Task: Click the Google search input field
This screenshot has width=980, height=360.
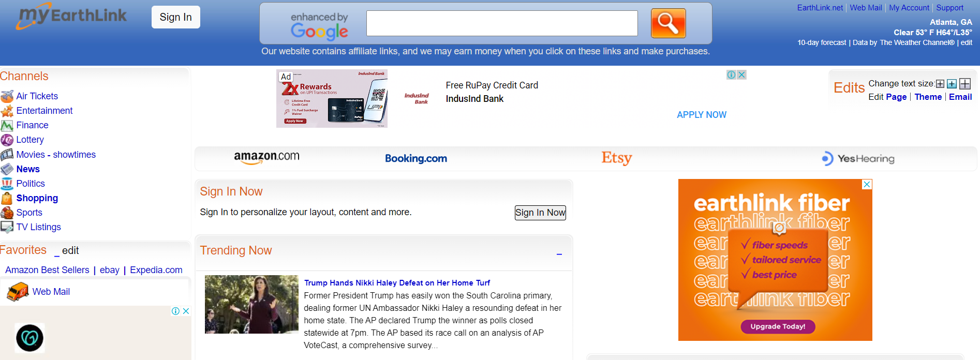Action: point(502,23)
